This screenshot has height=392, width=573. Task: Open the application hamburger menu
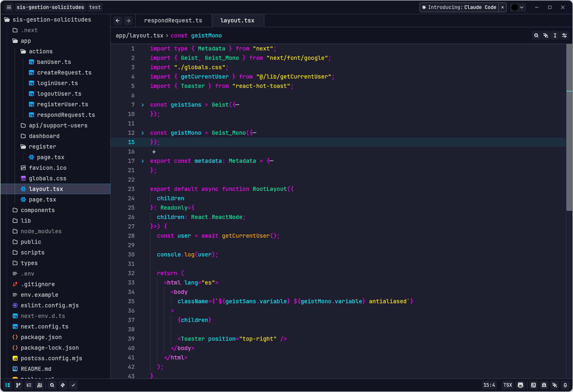tap(9, 7)
